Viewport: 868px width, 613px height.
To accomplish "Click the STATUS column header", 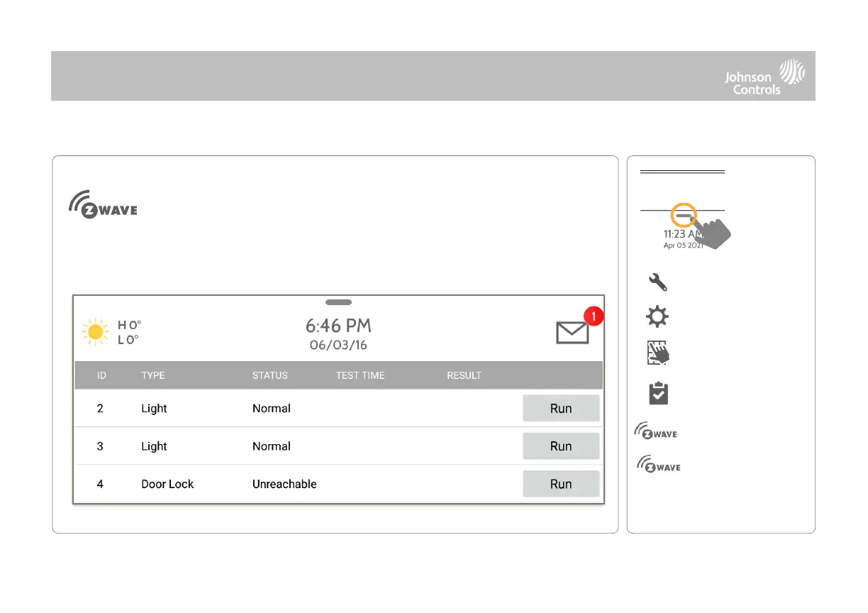I will point(270,375).
